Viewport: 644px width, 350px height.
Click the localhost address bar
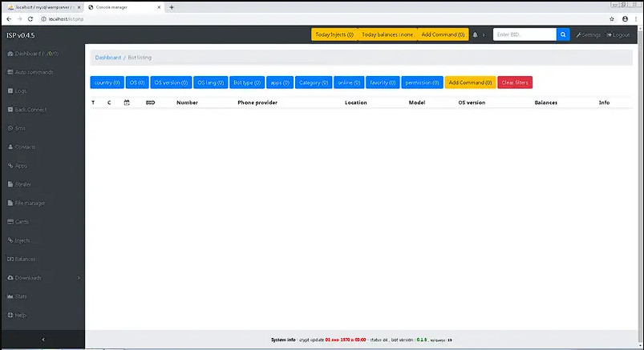point(322,19)
